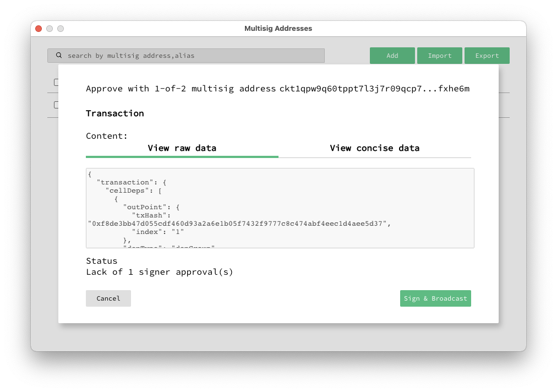Click the Export button
Image resolution: width=557 pixels, height=392 pixels.
pos(487,55)
